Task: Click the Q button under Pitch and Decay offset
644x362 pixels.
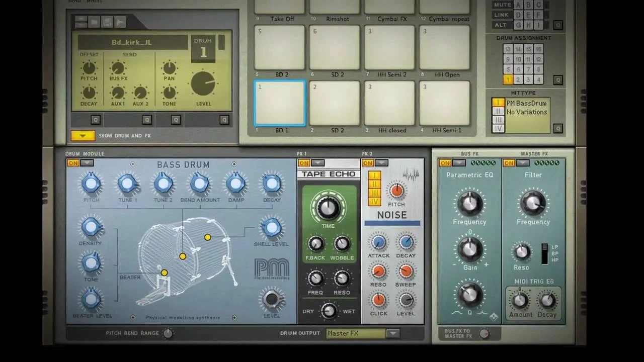Action: 96,120
